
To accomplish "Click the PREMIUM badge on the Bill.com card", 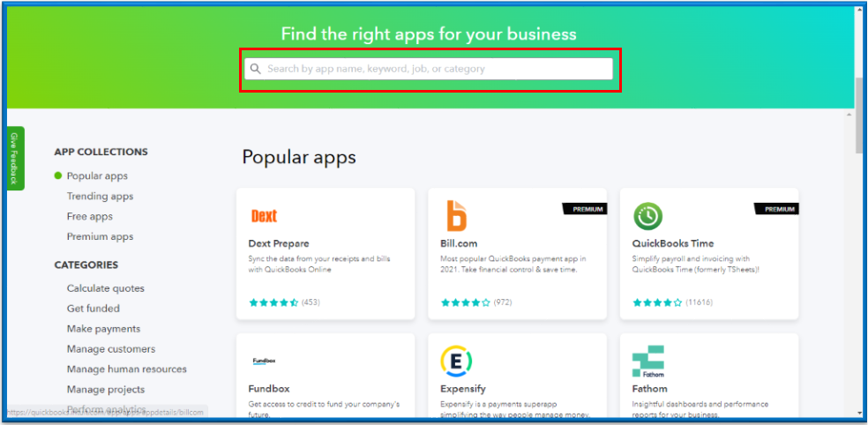I will [585, 209].
